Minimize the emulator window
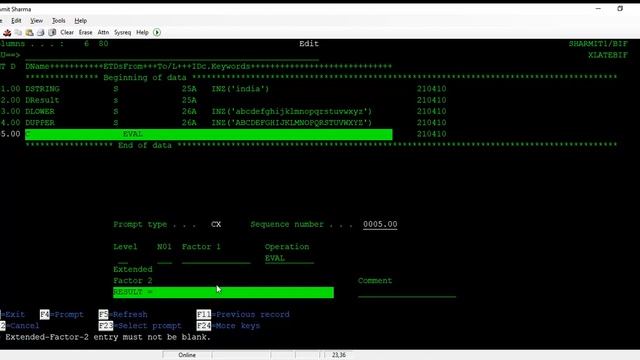Viewport: 640px width, 360px height. pyautogui.click(x=598, y=9)
